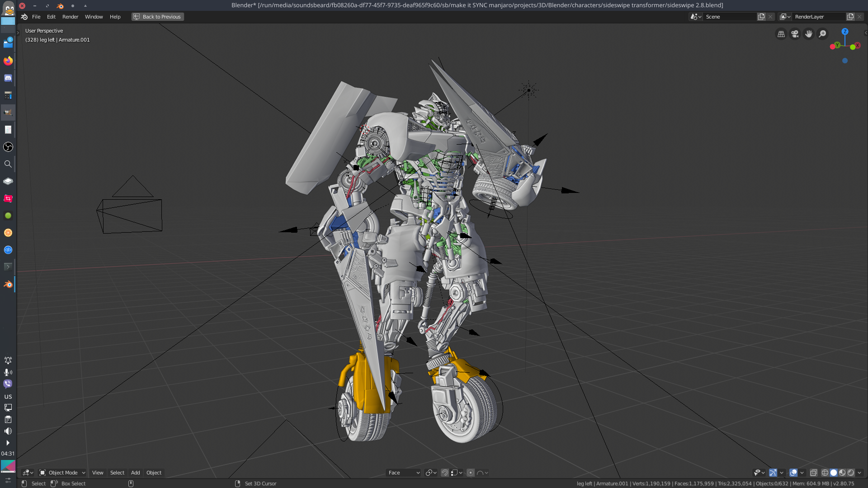Toggle X-ray mode in viewport header
Image resolution: width=868 pixels, height=488 pixels.
(814, 473)
